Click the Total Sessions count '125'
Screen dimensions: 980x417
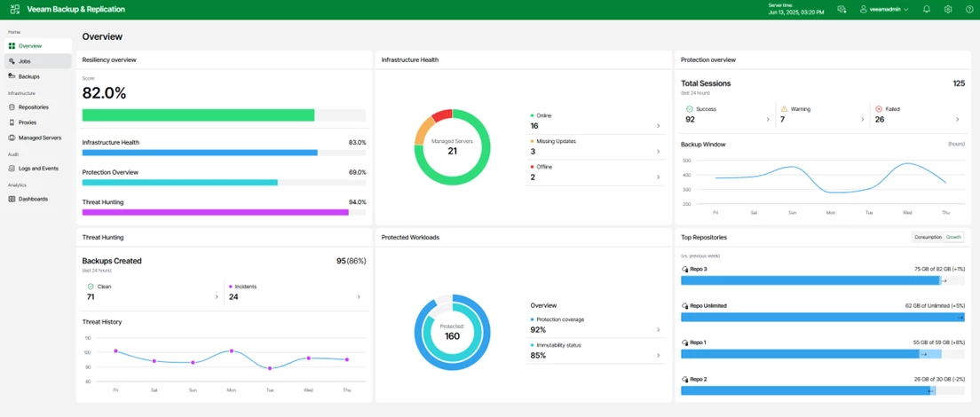point(959,83)
